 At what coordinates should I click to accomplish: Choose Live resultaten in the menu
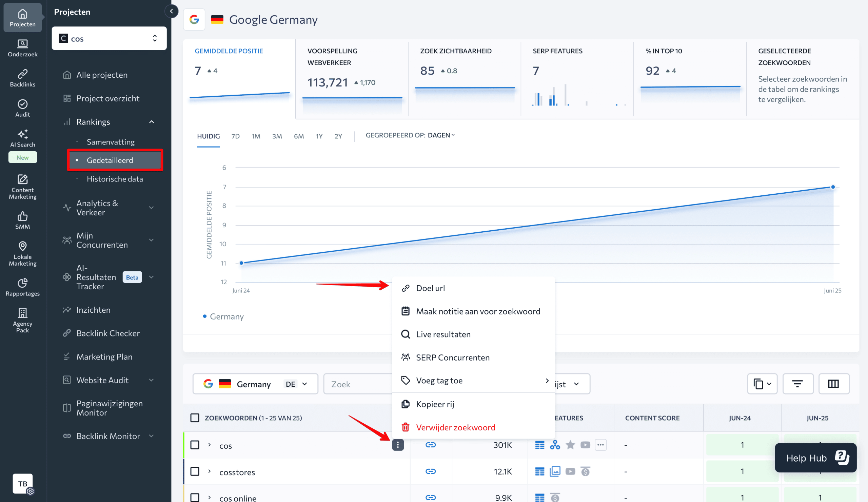[x=473, y=334]
